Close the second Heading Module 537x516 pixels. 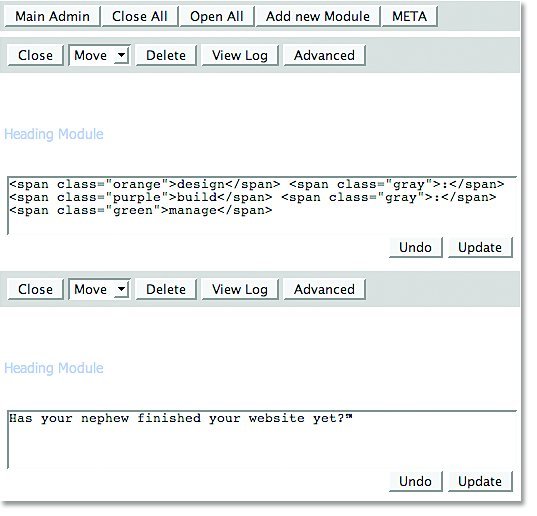(36, 289)
